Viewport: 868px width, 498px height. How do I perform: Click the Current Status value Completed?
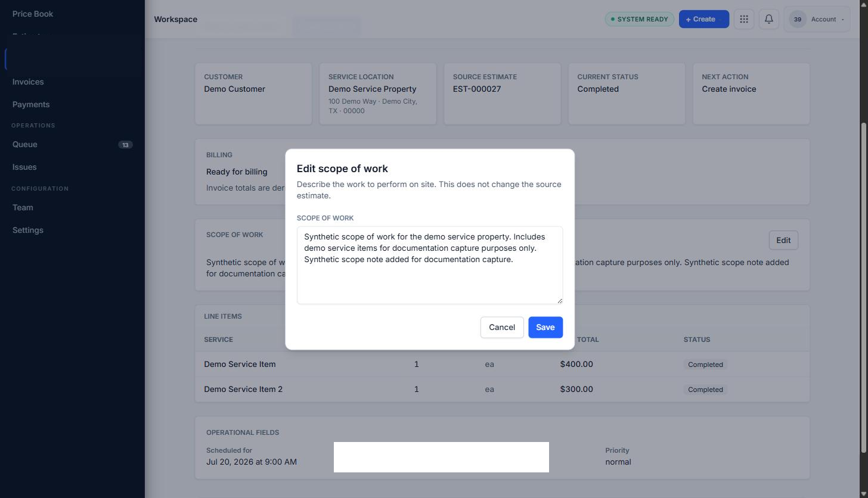point(598,89)
